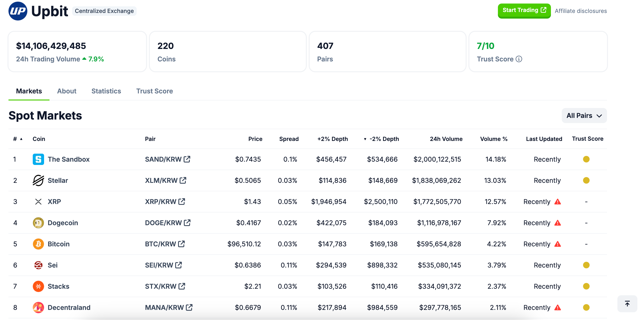This screenshot has height=320, width=644.
Task: Click the Trust Score info icon
Action: (519, 59)
